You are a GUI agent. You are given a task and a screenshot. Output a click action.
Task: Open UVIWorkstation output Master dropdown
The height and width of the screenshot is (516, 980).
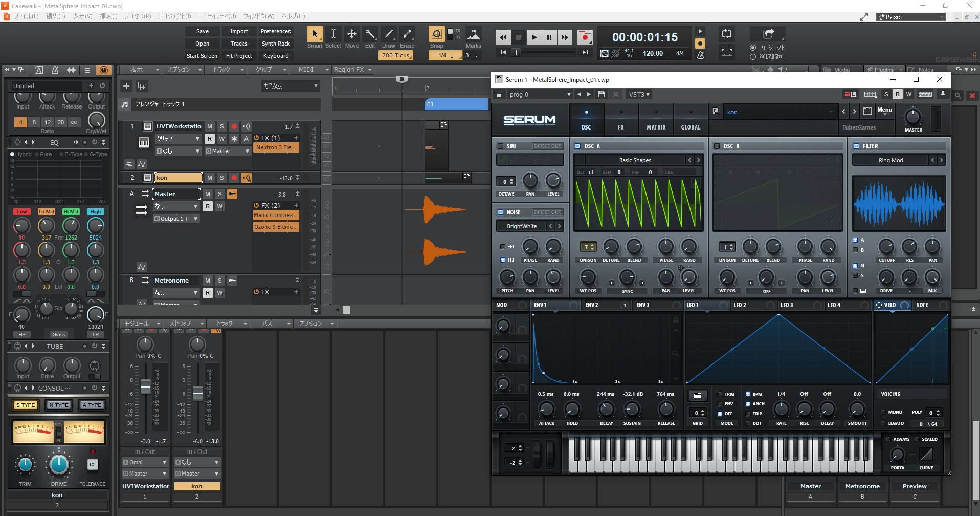pos(228,151)
